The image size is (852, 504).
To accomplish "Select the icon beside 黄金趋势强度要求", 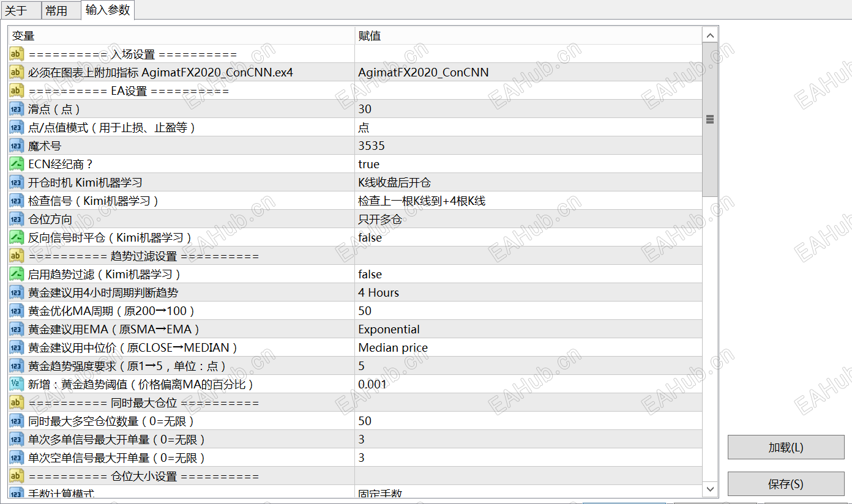I will [17, 366].
